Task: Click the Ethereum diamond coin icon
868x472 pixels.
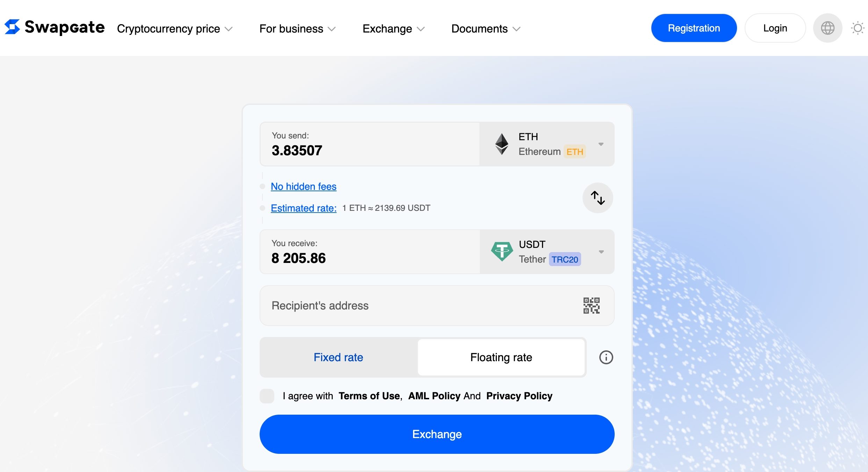Action: click(502, 144)
